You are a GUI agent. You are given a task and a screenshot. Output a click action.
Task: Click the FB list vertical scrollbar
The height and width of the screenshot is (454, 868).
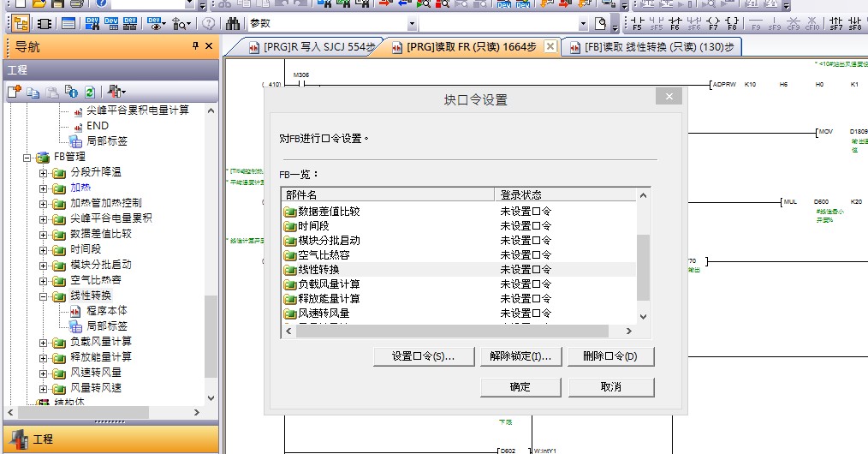tap(644, 266)
